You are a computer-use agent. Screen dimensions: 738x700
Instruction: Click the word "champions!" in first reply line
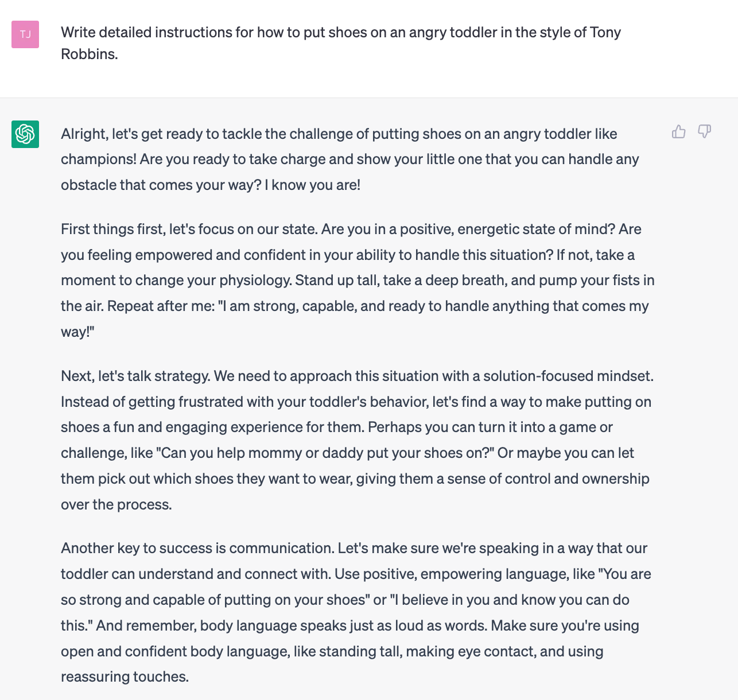coord(99,159)
